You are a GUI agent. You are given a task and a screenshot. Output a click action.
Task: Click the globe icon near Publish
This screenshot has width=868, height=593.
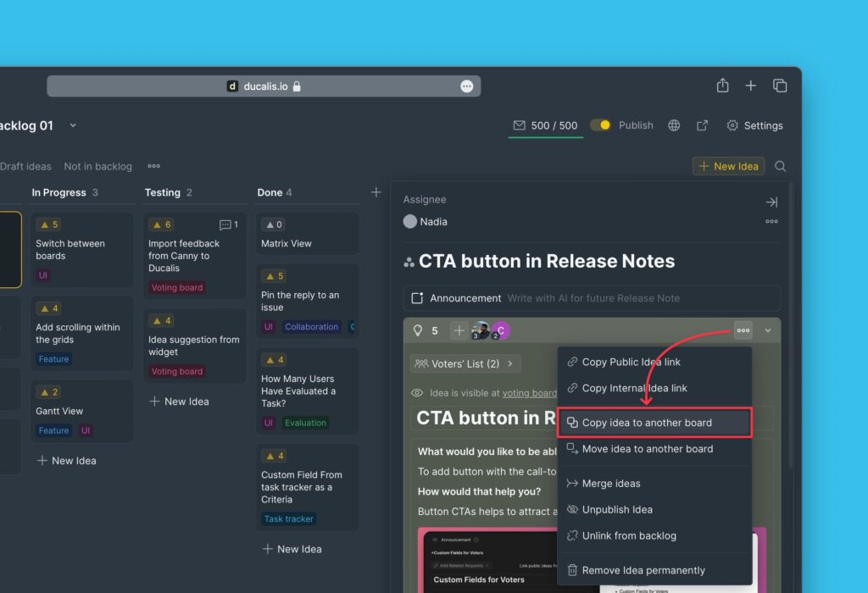(x=674, y=125)
